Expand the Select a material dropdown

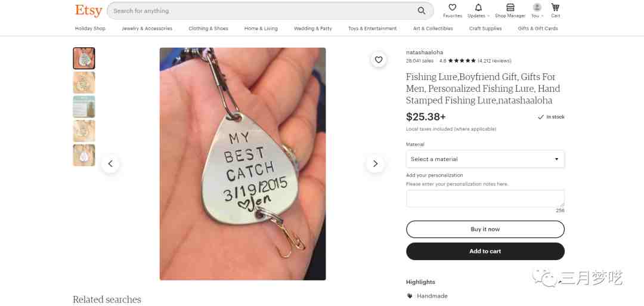[x=485, y=159]
